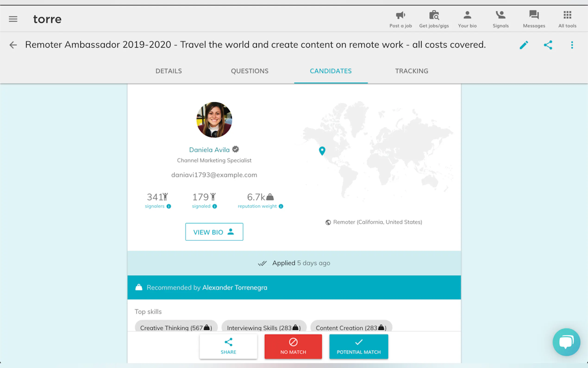Open the hamburger menu
Screen dimensions: 588x368
13,19
